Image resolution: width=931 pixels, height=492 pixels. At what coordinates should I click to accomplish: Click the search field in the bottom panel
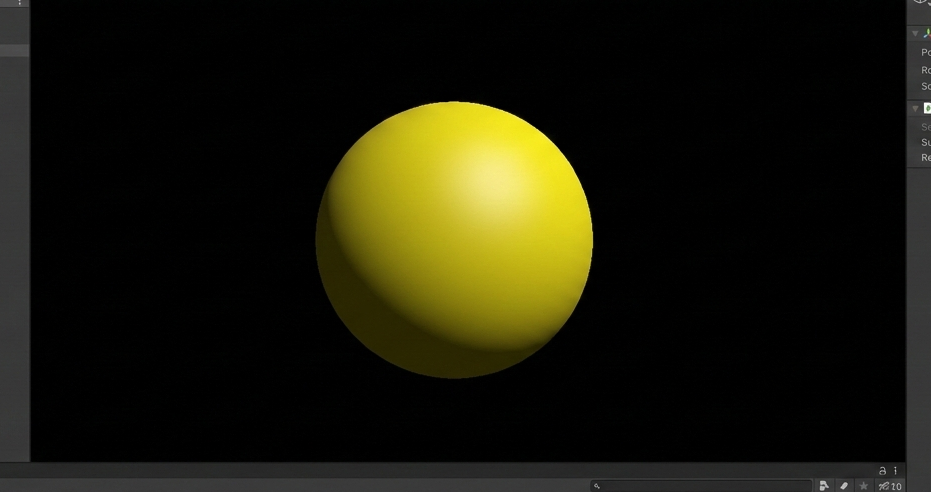pos(700,486)
